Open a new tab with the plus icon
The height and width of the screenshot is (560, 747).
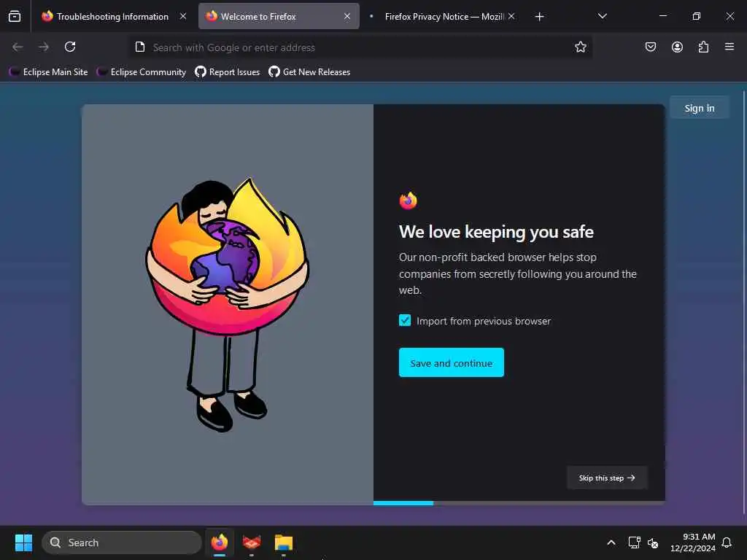pyautogui.click(x=539, y=17)
